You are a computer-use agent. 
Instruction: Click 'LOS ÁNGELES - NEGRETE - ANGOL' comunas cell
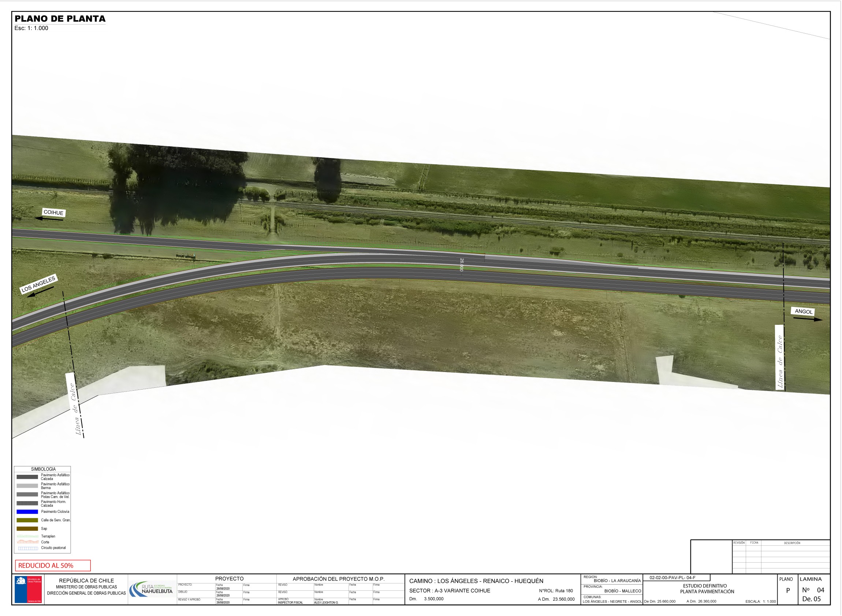point(612,602)
